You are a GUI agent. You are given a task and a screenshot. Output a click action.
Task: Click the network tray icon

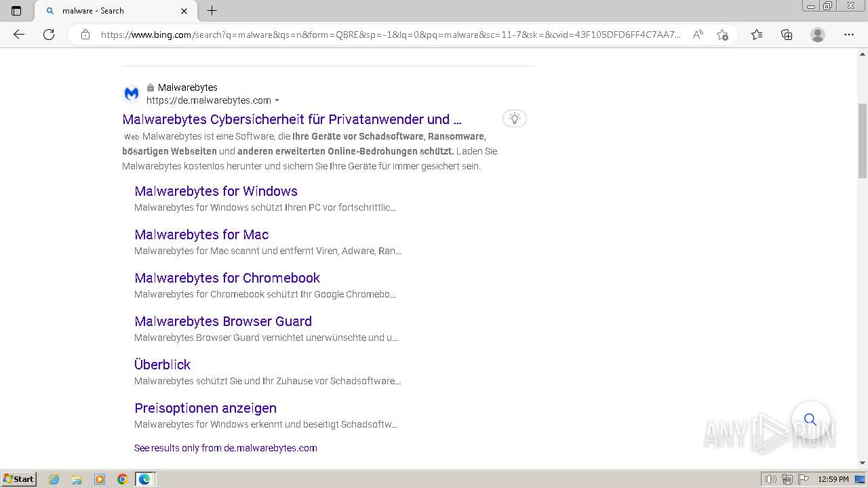coord(787,479)
